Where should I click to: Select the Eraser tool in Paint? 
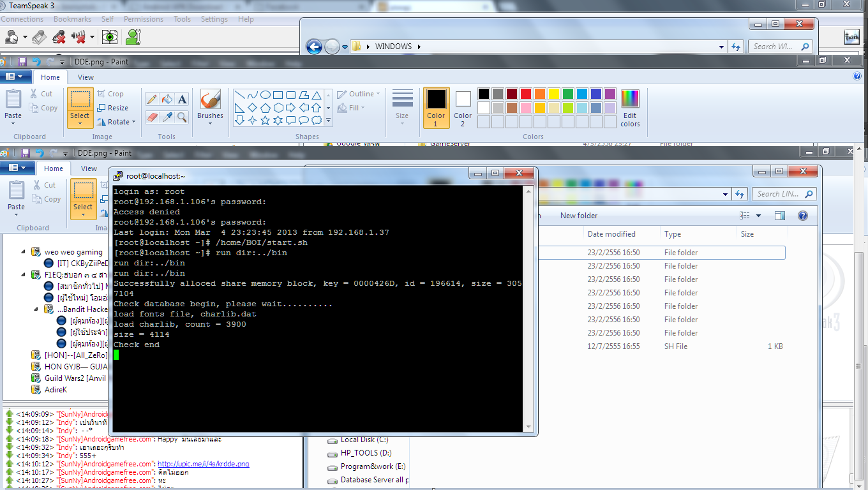(152, 117)
